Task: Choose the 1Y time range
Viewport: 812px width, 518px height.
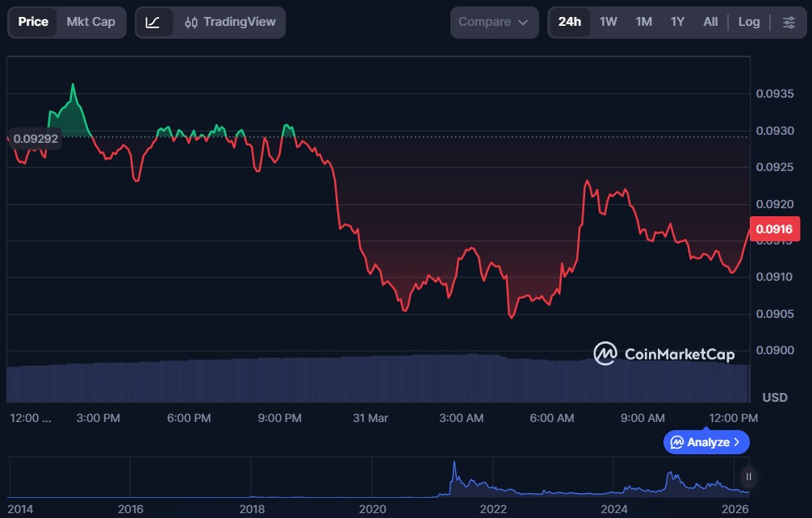Action: [677, 22]
